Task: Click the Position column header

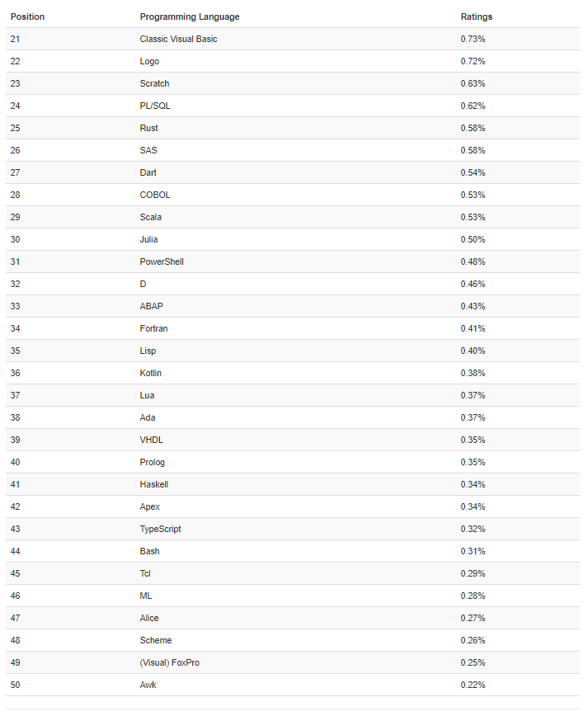Action: 27,16
